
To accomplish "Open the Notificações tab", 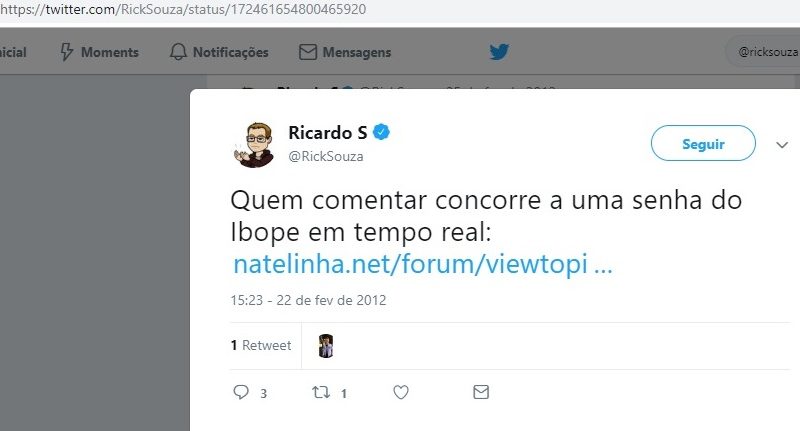I will pyautogui.click(x=219, y=52).
